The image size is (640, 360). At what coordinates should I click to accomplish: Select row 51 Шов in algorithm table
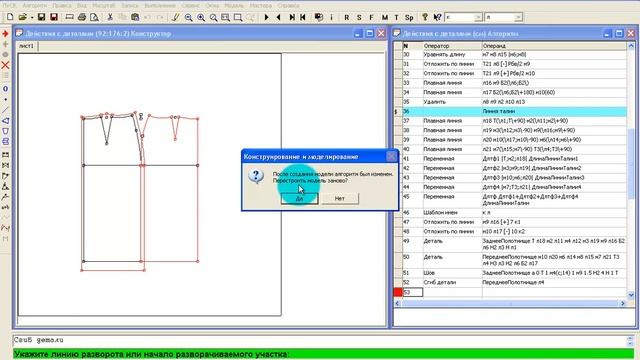(x=514, y=273)
